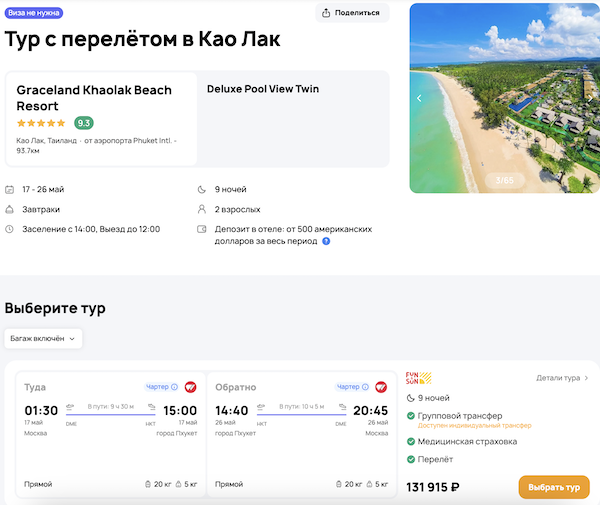Click the hotel five-star rating
Viewport: 600px width, 505px height.
point(42,123)
